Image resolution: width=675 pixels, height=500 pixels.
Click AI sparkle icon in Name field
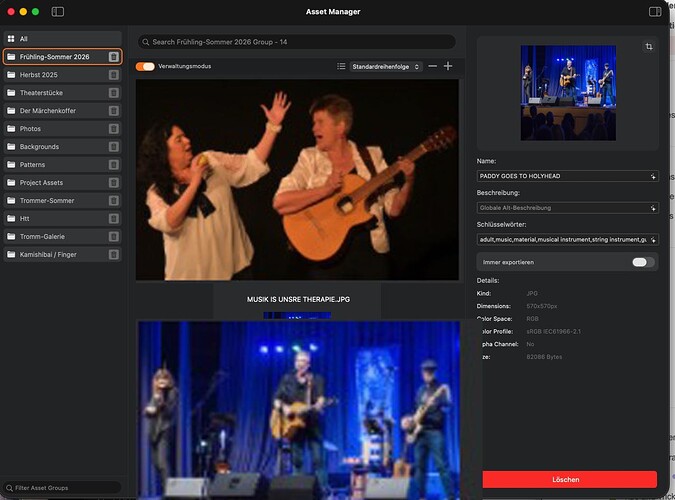pos(652,175)
